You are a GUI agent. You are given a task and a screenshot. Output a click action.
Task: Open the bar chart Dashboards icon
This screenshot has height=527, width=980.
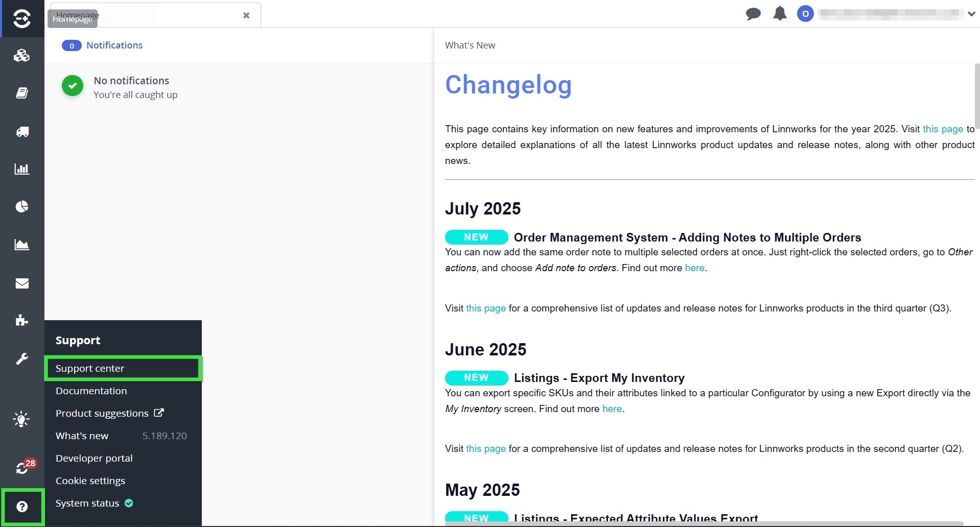point(21,169)
